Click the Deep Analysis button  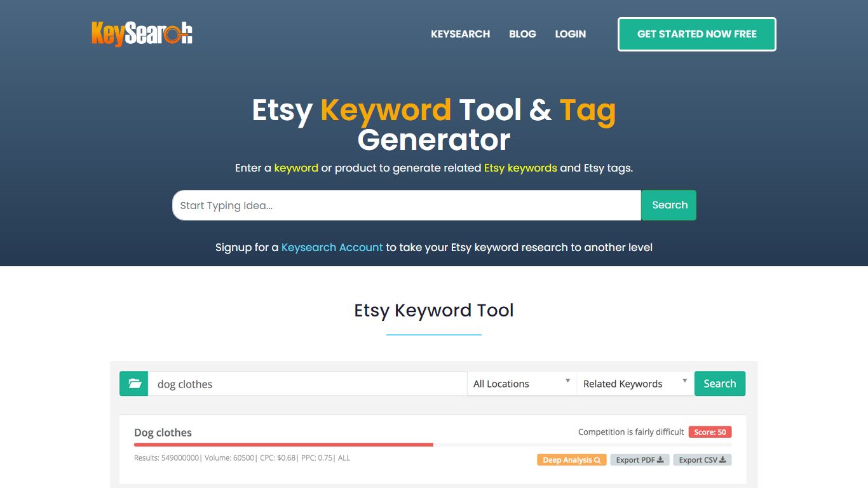click(x=571, y=460)
